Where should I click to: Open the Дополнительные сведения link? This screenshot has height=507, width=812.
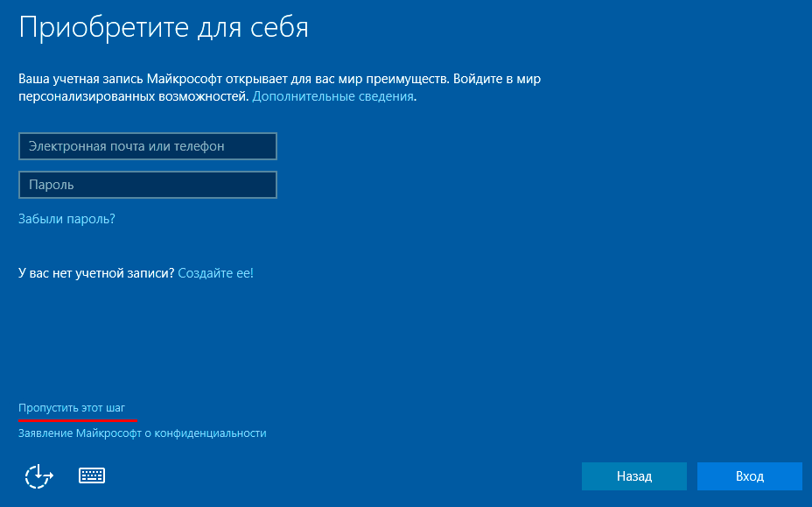pos(332,96)
